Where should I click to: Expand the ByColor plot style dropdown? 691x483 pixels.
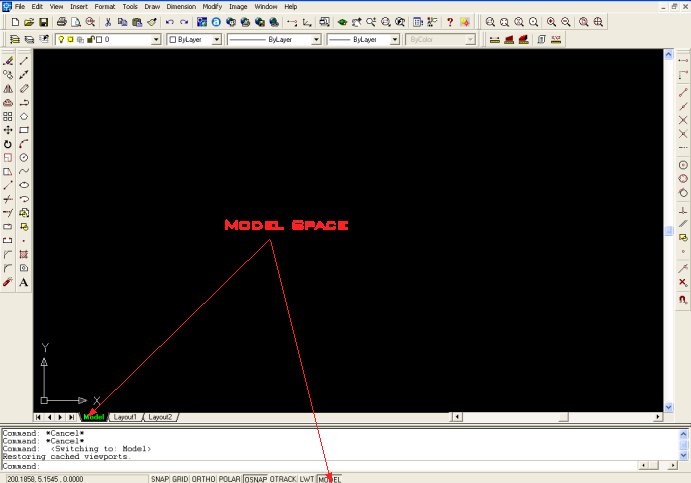471,40
